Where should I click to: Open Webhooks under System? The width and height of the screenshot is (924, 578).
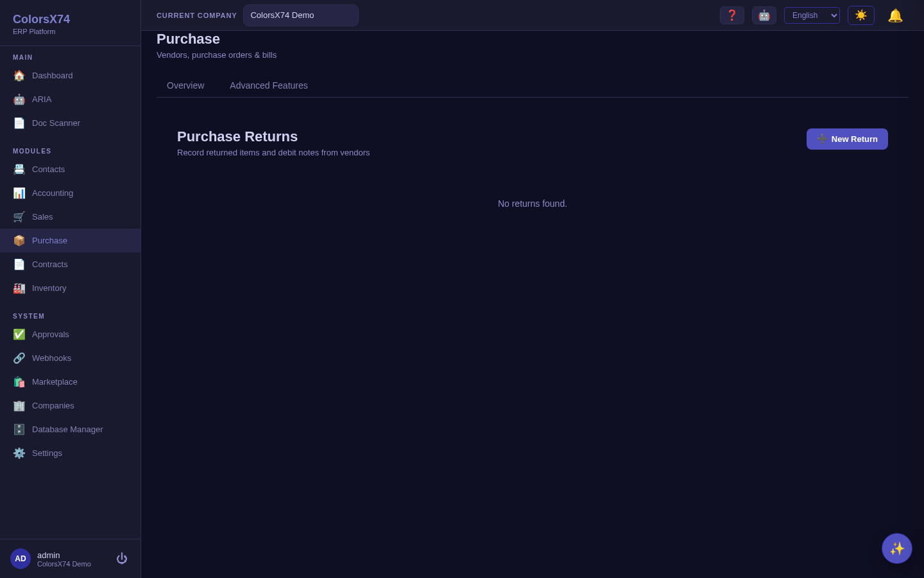click(x=70, y=358)
